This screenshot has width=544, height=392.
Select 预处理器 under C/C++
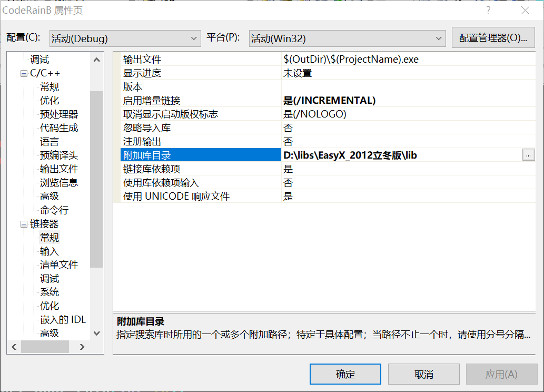[59, 114]
